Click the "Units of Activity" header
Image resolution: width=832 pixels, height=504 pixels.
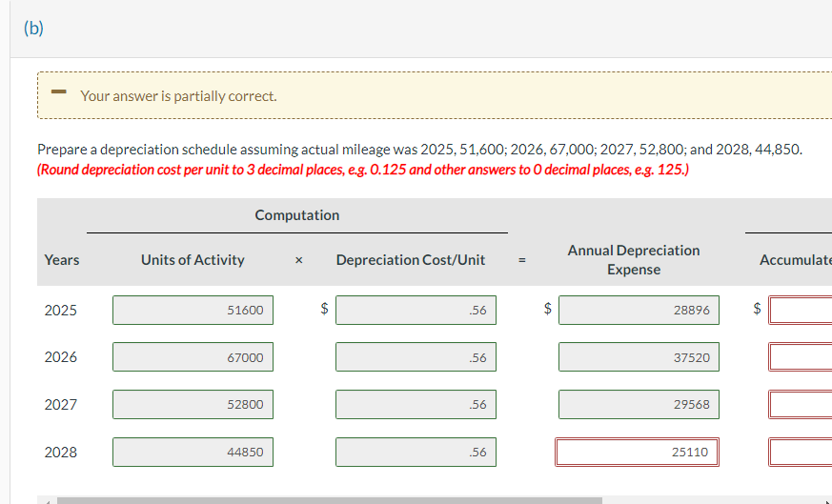193,260
